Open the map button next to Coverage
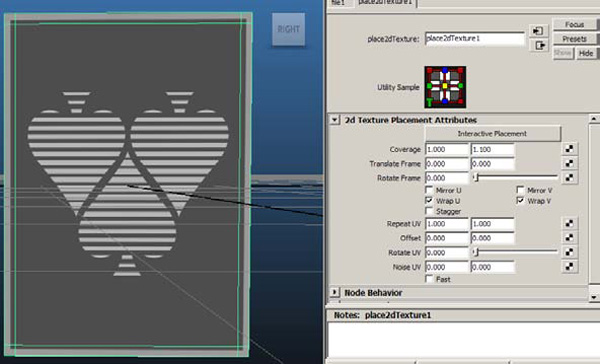Screen dimensions: 600x364 (x=569, y=149)
